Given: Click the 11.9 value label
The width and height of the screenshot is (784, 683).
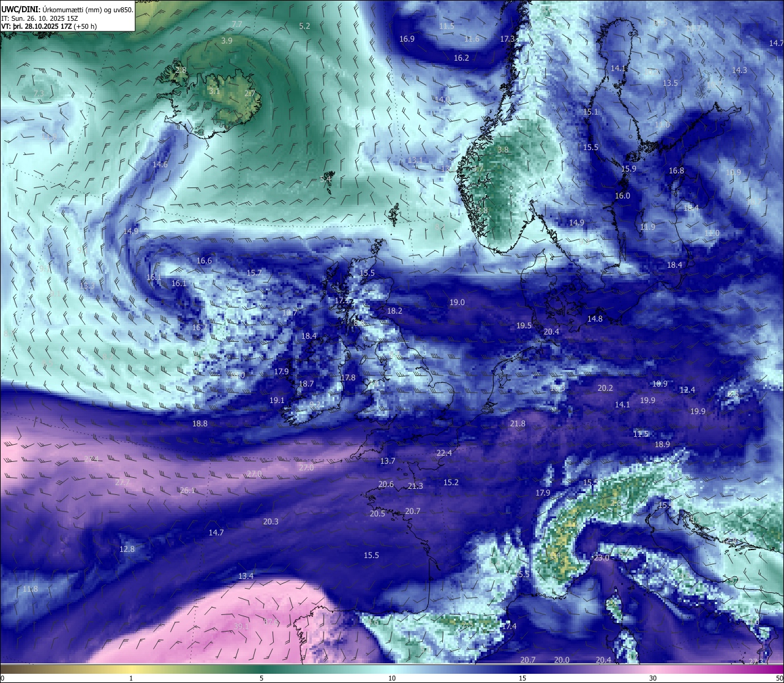Looking at the screenshot, I should point(647,227).
